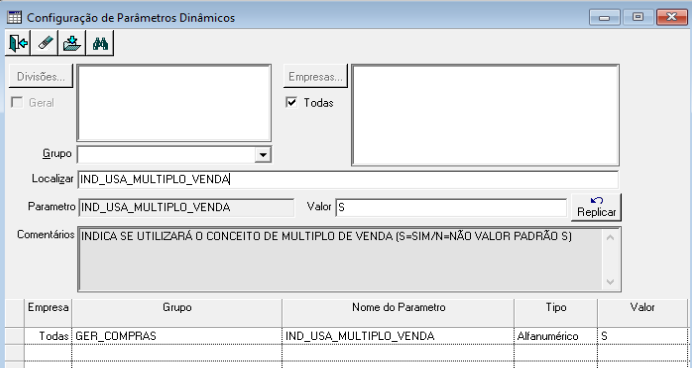The width and height of the screenshot is (692, 368).
Task: Select the Todas cell in the grid row
Action: 48,336
